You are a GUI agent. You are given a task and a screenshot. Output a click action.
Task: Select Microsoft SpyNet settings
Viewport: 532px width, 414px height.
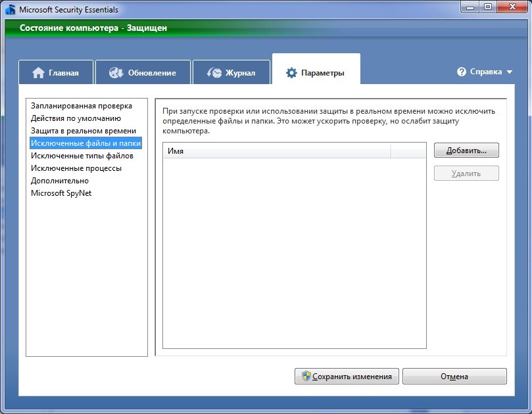click(61, 193)
